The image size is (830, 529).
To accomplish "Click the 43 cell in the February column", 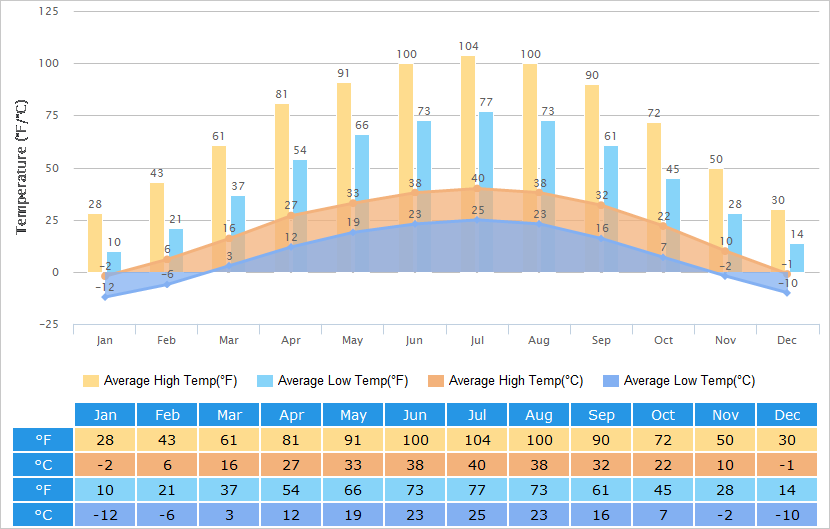I will (x=167, y=440).
